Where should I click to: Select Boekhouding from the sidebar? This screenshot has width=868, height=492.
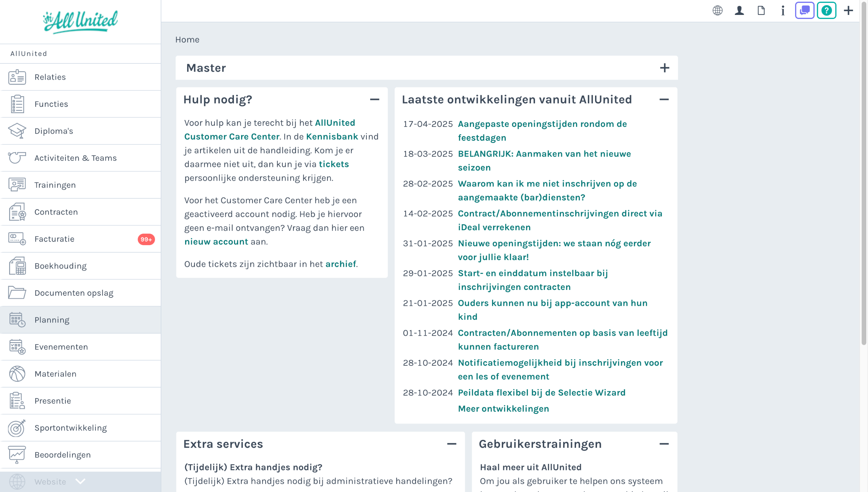(80, 266)
